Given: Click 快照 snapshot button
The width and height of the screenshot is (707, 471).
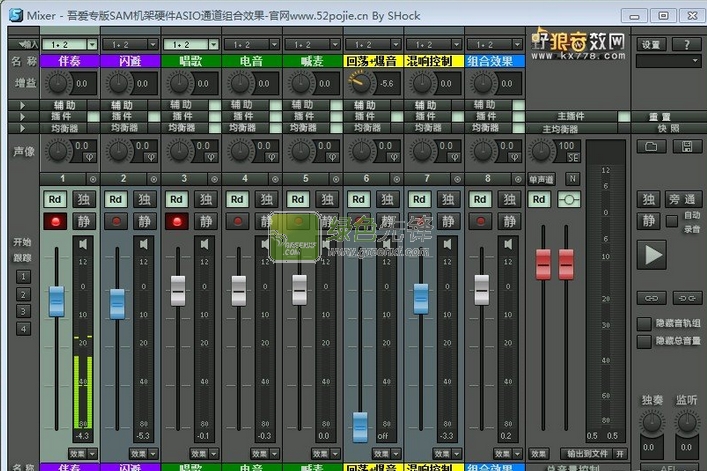Looking at the screenshot, I should tap(669, 128).
